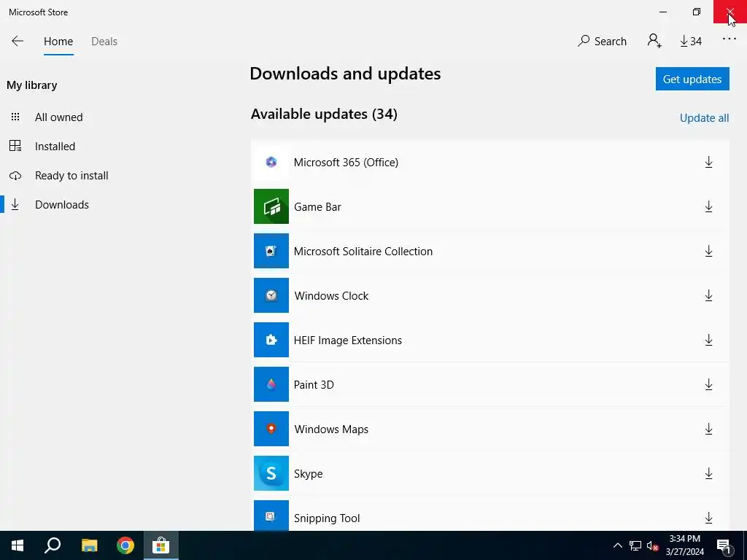
Task: Open the Windows Start menu
Action: click(x=18, y=545)
